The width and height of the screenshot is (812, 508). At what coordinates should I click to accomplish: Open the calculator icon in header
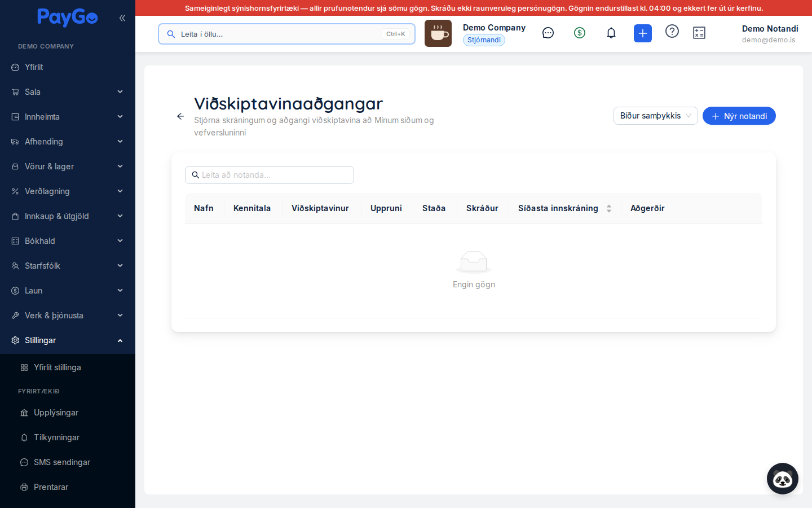[x=699, y=33]
